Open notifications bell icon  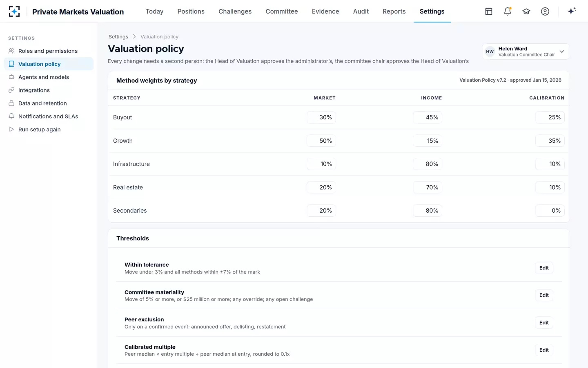tap(508, 11)
